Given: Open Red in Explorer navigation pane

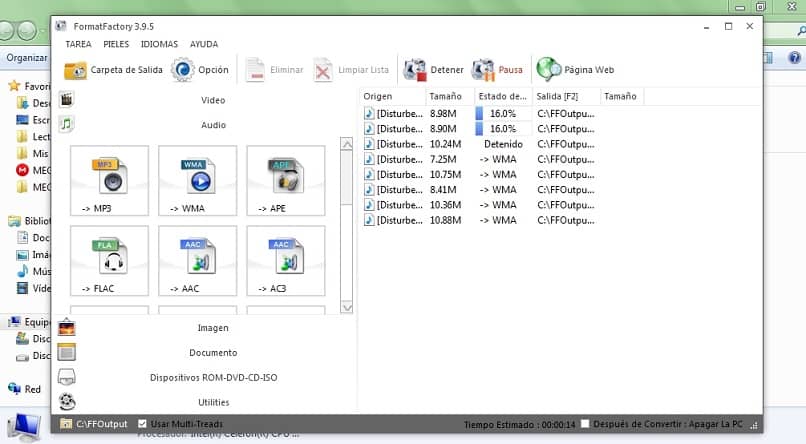Looking at the screenshot, I should 32,389.
